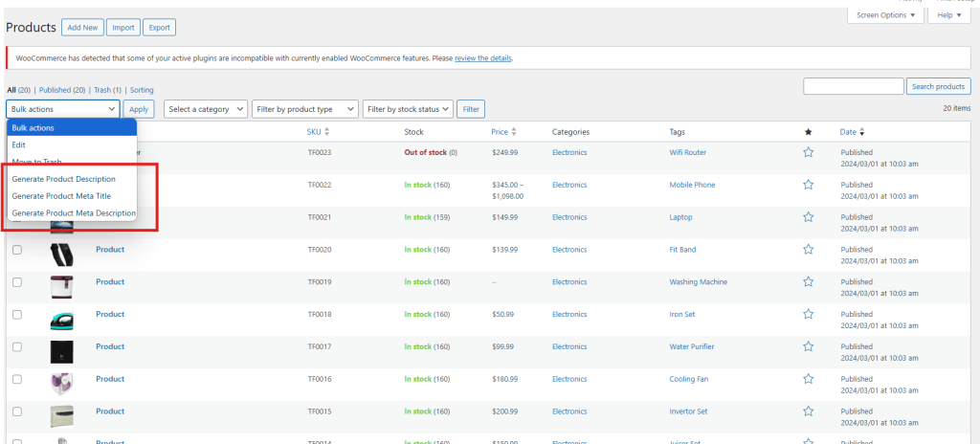Open Washing Machine tag link
Image resolution: width=980 pixels, height=444 pixels.
[x=698, y=281]
